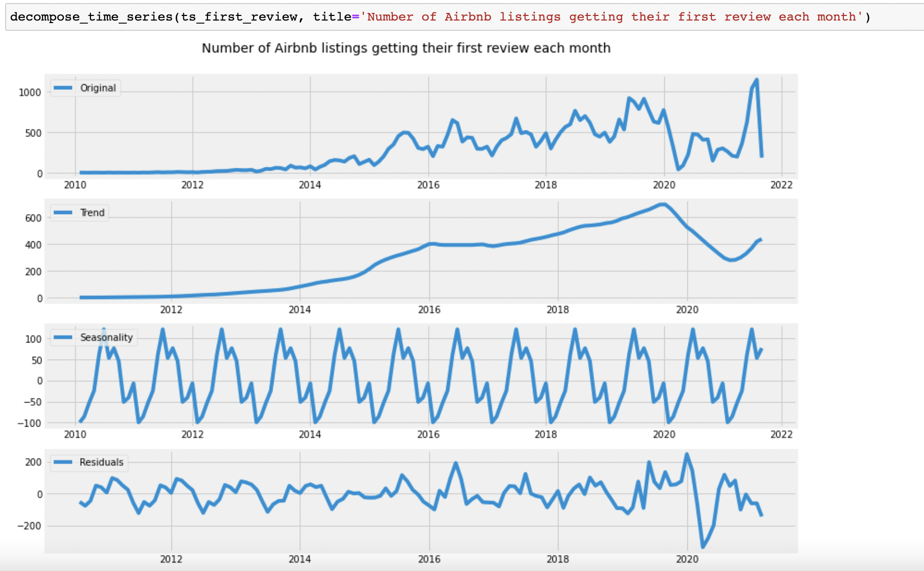Click the 100 y-axis label on Seasonality plot

point(33,339)
